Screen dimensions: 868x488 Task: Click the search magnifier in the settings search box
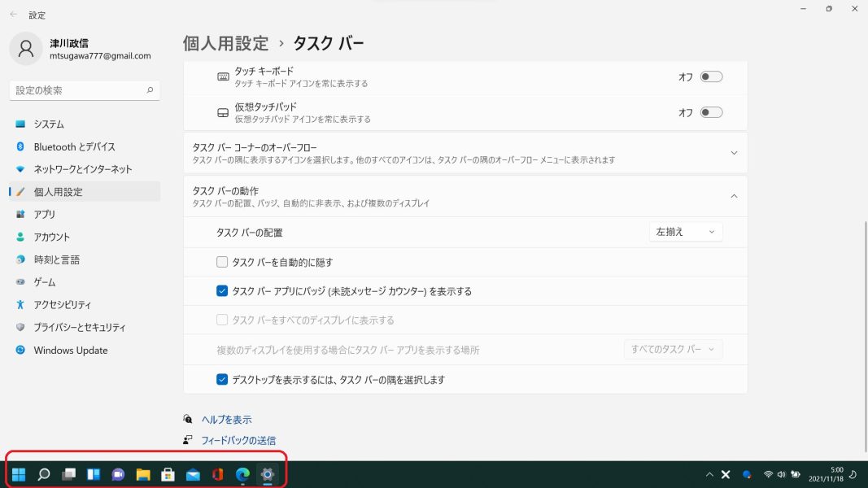150,90
